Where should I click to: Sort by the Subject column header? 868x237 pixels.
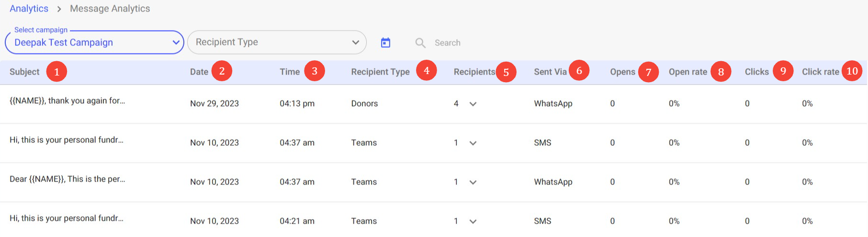coord(24,72)
